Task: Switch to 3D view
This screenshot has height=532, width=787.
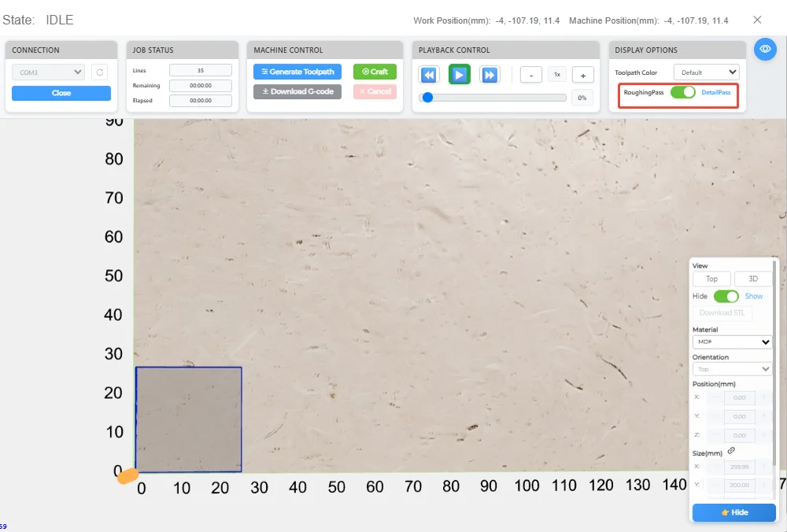Action: click(753, 279)
